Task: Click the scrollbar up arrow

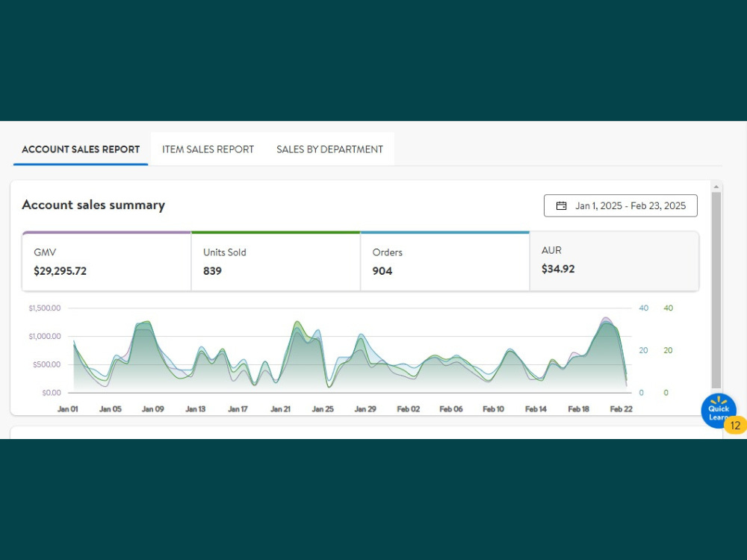Action: click(x=716, y=187)
